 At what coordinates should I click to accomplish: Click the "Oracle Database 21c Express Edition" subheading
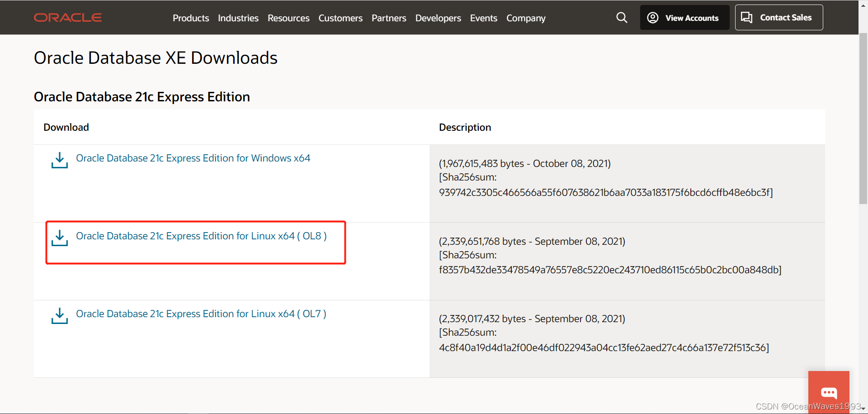pos(142,97)
